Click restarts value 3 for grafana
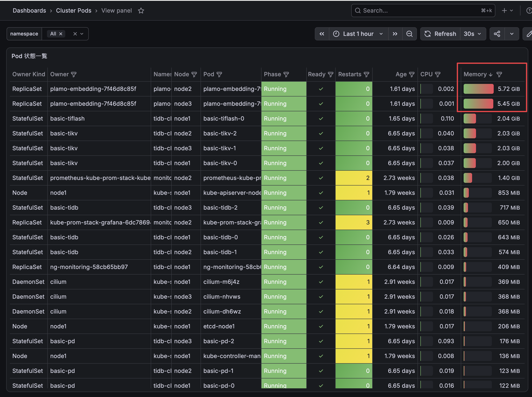532x397 pixels. pos(354,223)
